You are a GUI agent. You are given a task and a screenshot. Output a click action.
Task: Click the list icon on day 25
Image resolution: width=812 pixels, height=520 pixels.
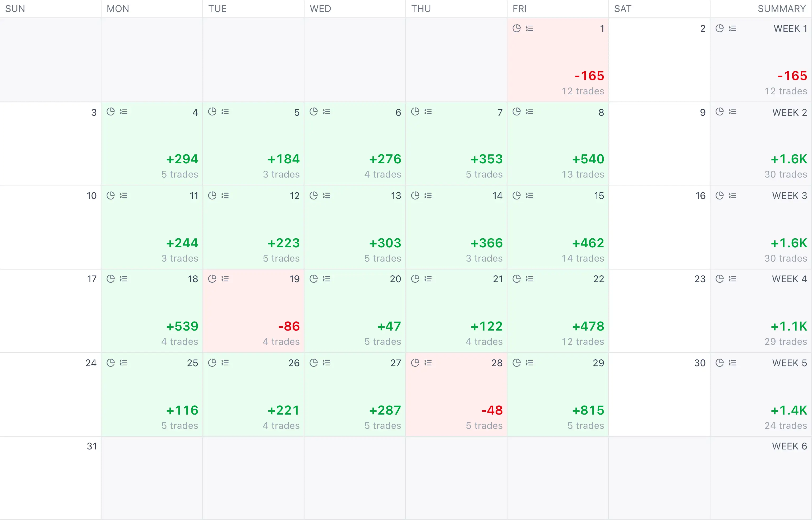(x=124, y=363)
